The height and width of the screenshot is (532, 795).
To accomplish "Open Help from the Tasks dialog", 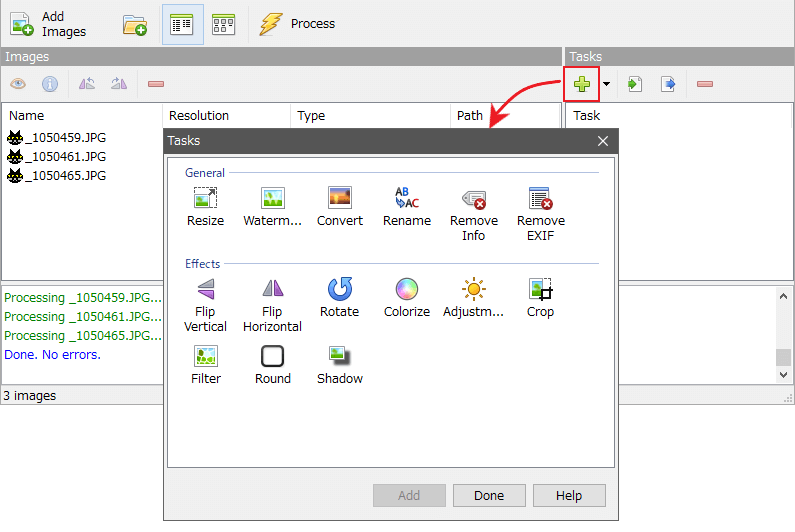I will tap(569, 496).
